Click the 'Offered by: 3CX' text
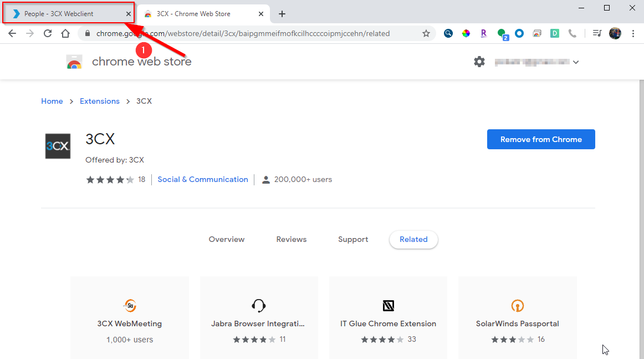The image size is (644, 359). point(115,160)
